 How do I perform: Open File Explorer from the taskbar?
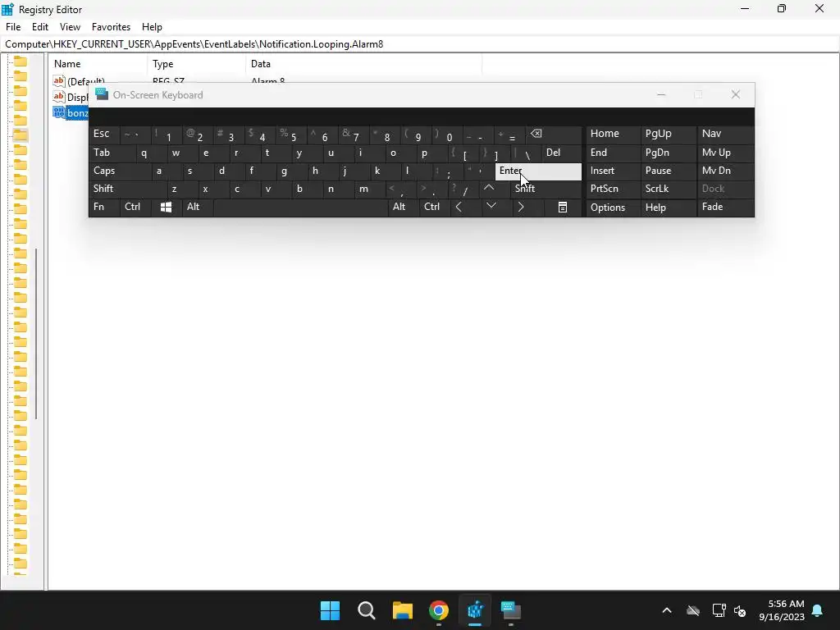point(402,610)
